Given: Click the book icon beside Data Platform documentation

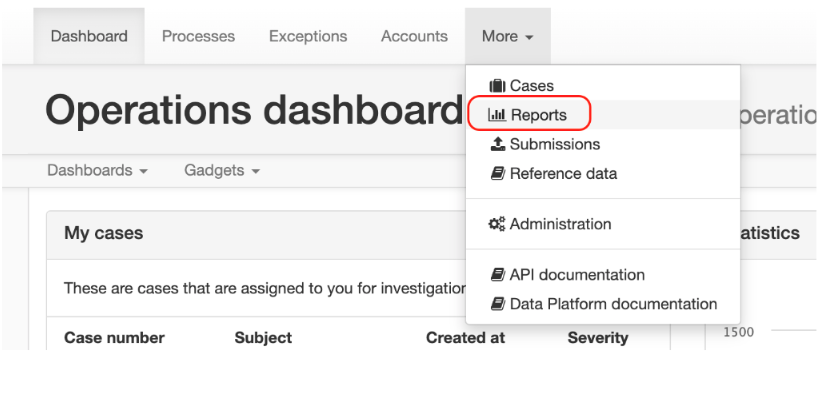Looking at the screenshot, I should point(498,304).
